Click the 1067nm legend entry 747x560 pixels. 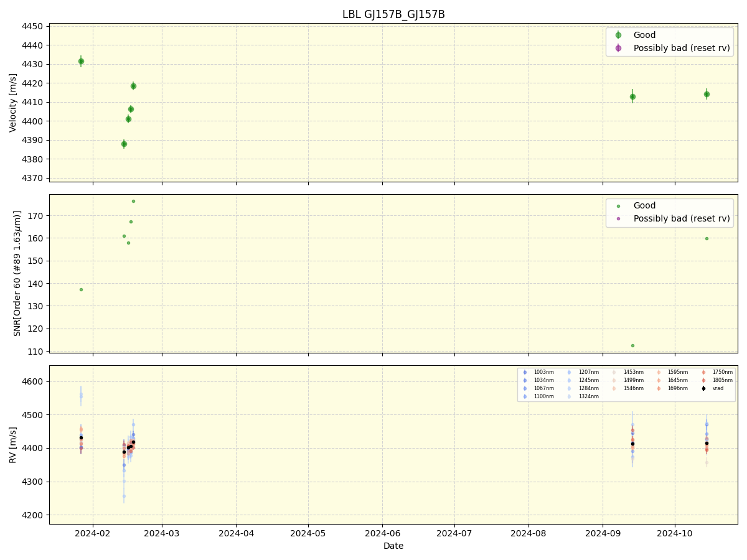click(x=538, y=388)
